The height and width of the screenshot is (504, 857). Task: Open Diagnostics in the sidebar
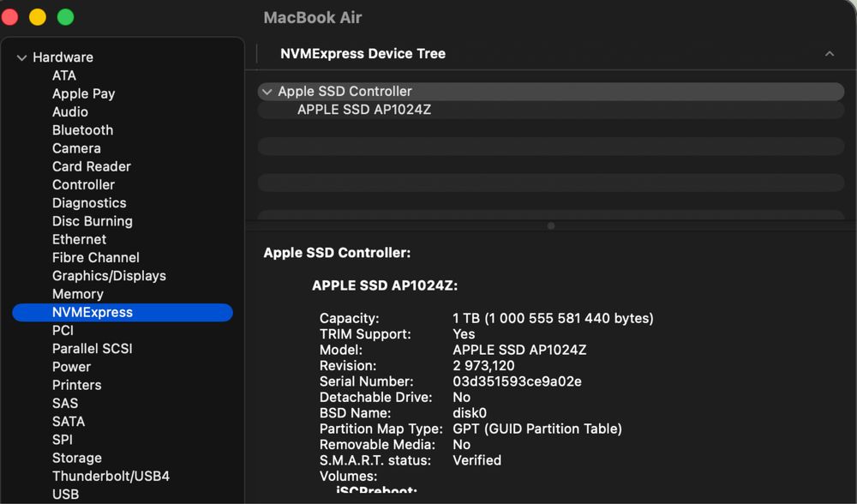pyautogui.click(x=89, y=203)
